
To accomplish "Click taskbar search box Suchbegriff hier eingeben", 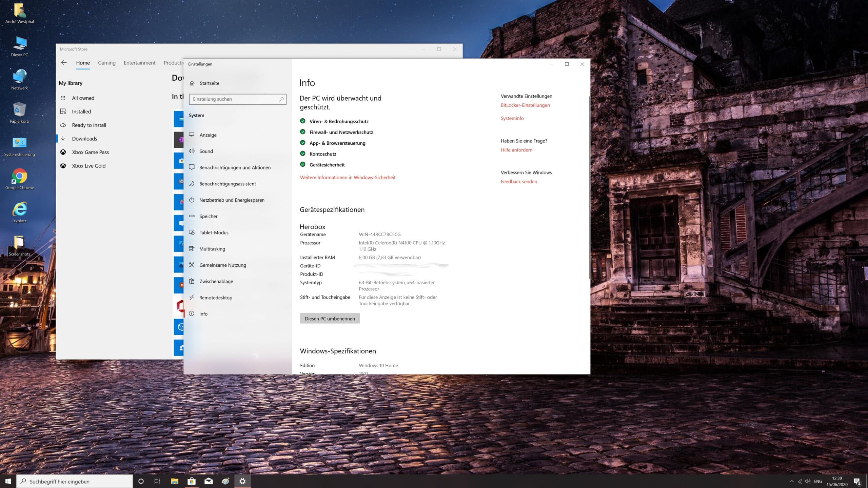I will pos(75,481).
